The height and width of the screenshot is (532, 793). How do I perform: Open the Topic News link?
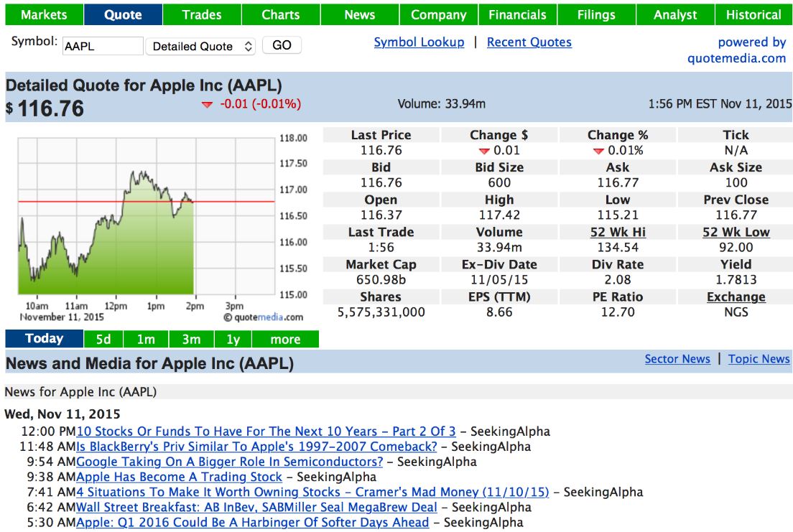(x=759, y=359)
